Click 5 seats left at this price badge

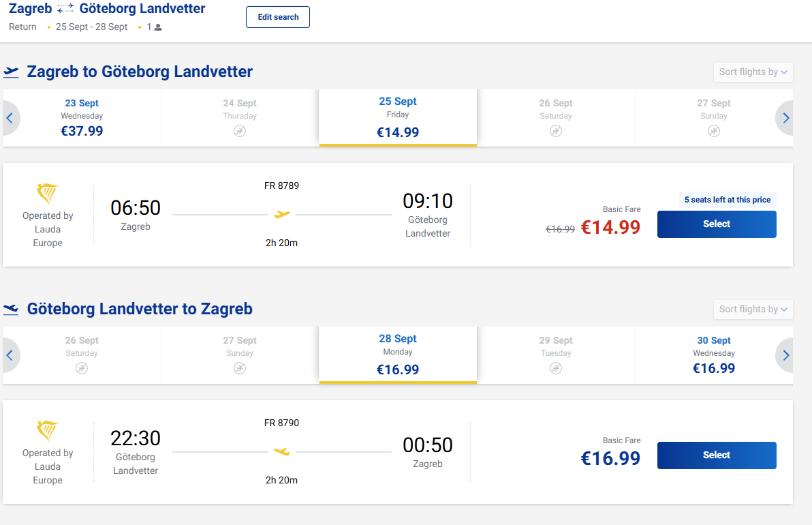(727, 200)
